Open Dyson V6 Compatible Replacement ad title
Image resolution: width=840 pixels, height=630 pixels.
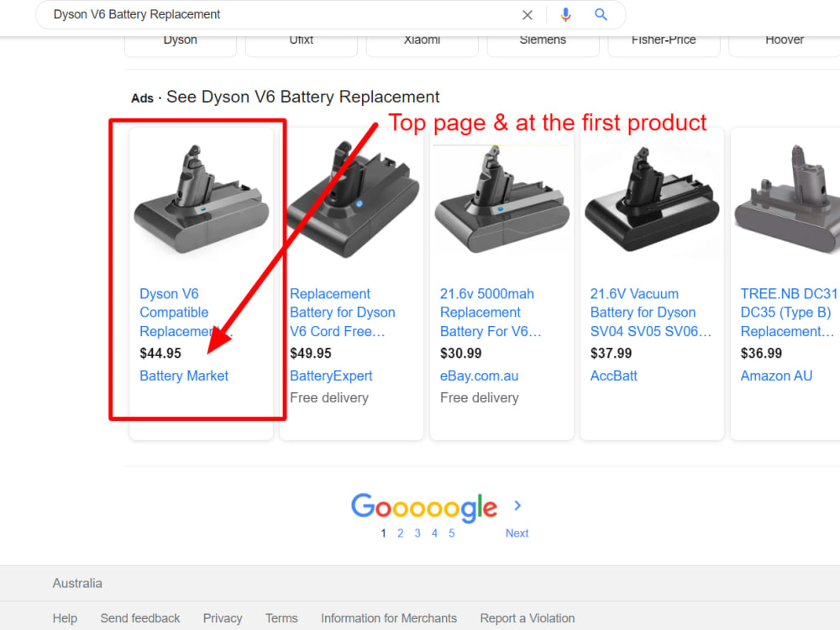(186, 312)
